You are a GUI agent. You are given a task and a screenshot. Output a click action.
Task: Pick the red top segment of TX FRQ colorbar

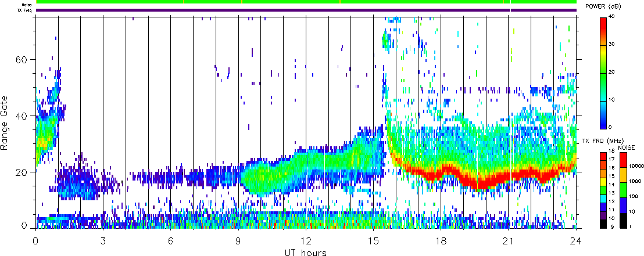603,156
